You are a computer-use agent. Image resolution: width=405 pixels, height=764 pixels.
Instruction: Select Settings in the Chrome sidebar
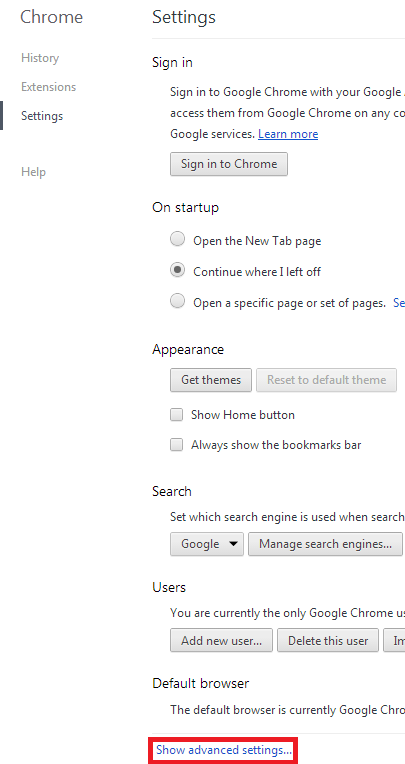tap(42, 116)
